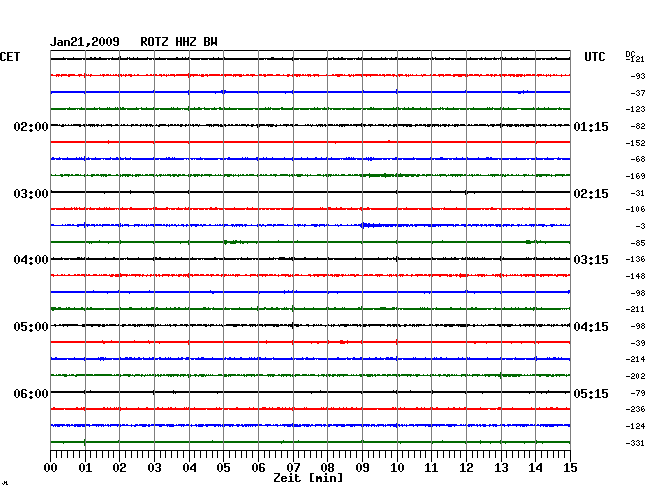The image size is (650, 494).
Task: Select minute axis label 08
Action: pyautogui.click(x=327, y=468)
